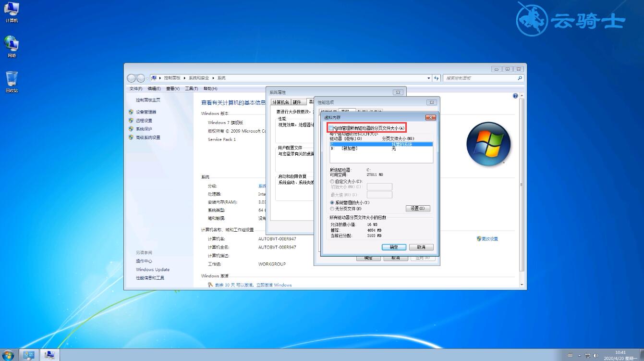Click the search magnifier icon in search box
The height and width of the screenshot is (361, 644).
coord(520,78)
